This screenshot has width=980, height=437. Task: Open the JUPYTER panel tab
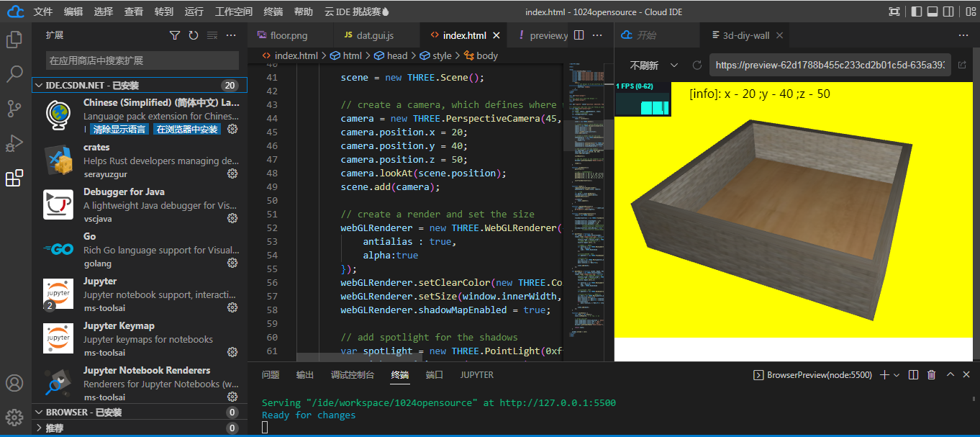coord(477,374)
